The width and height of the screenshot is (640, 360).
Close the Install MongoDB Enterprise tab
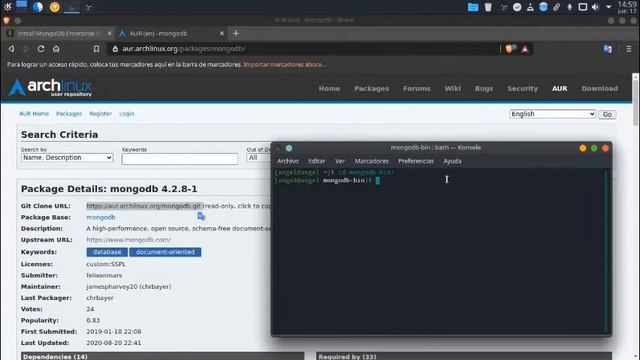click(x=109, y=33)
